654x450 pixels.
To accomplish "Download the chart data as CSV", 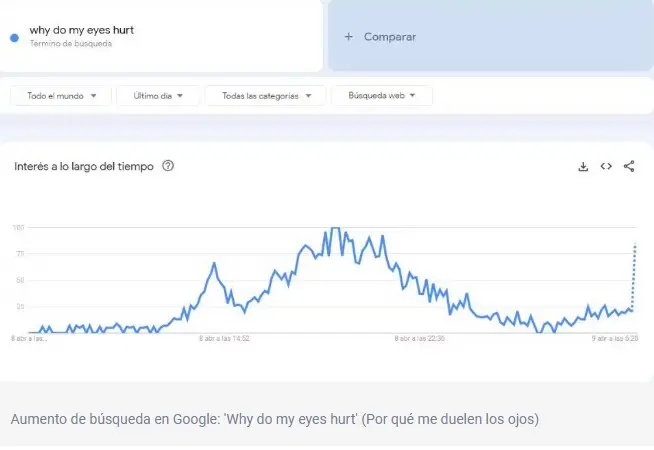I will tap(583, 167).
